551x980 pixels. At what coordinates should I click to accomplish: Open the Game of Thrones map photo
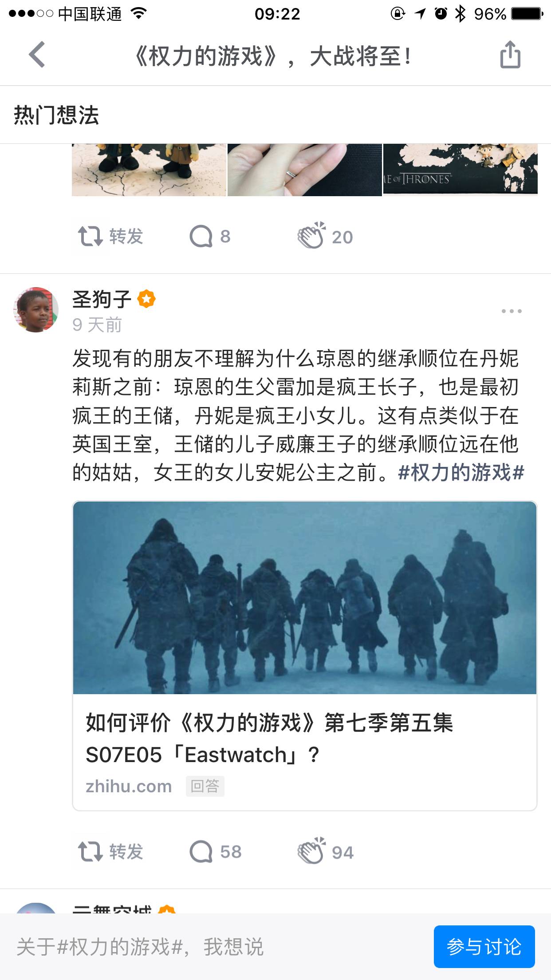click(x=460, y=169)
